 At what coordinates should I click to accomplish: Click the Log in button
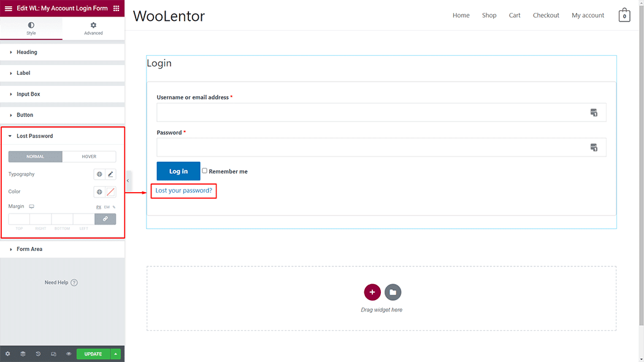178,171
